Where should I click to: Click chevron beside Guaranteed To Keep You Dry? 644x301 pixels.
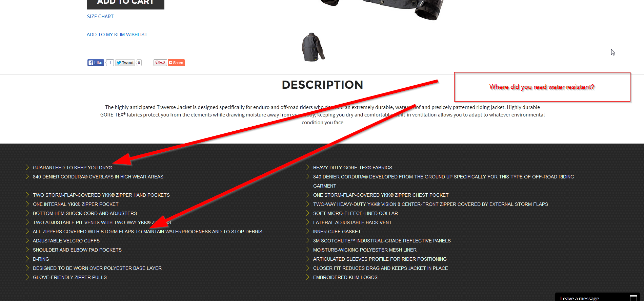pyautogui.click(x=27, y=167)
